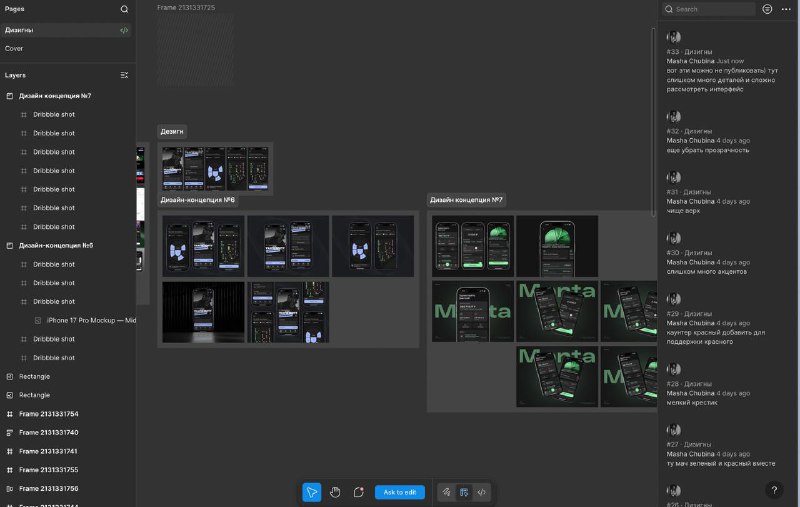Select iPhone 17 Pro Mockup layer

90,320
